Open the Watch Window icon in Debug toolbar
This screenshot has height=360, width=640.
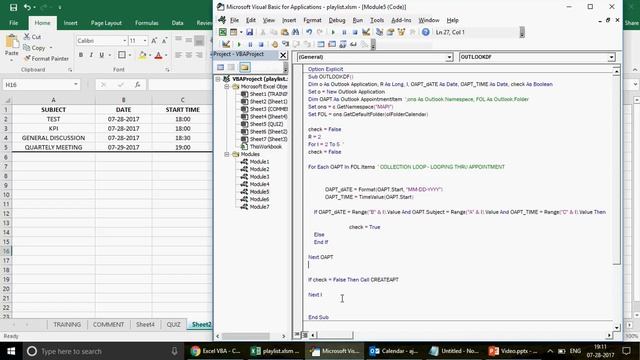tap(343, 44)
